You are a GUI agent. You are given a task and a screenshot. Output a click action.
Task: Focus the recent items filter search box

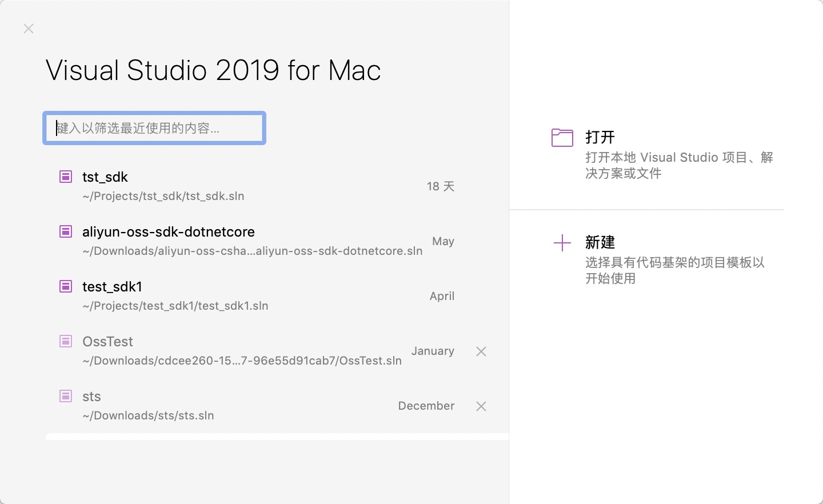point(154,128)
